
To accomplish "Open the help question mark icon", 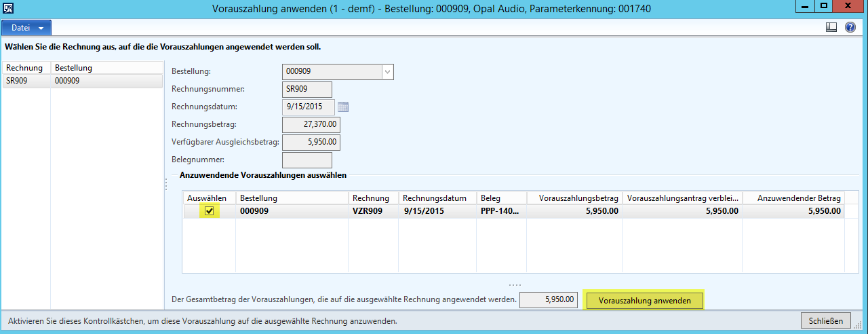I will 850,28.
